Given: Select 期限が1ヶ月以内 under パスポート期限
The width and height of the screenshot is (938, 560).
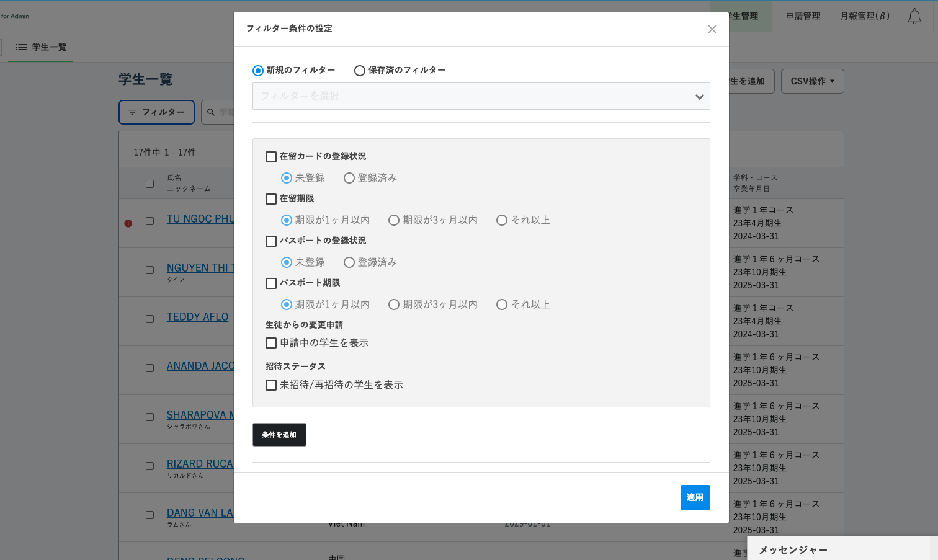Looking at the screenshot, I should [x=287, y=304].
